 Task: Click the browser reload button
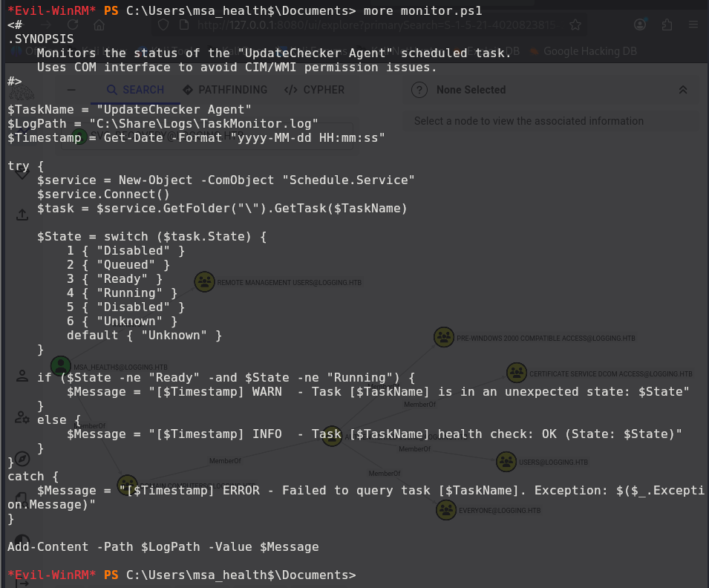click(73, 24)
